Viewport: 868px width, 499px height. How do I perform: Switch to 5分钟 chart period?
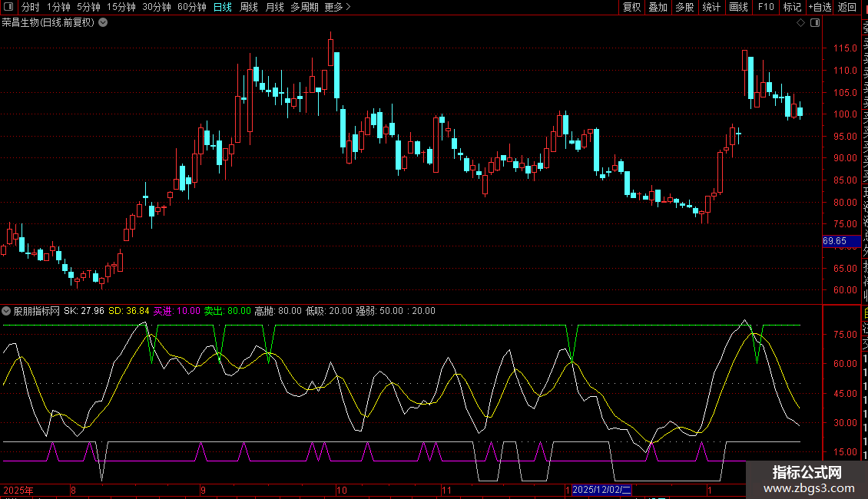[88, 8]
